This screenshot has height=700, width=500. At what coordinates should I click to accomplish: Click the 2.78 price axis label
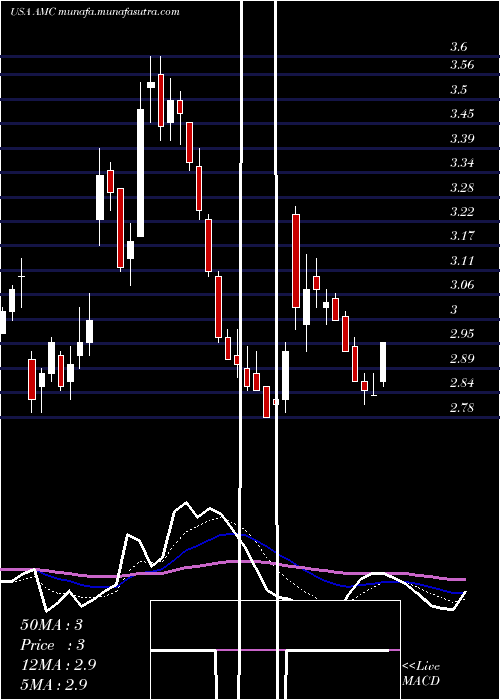pyautogui.click(x=461, y=407)
